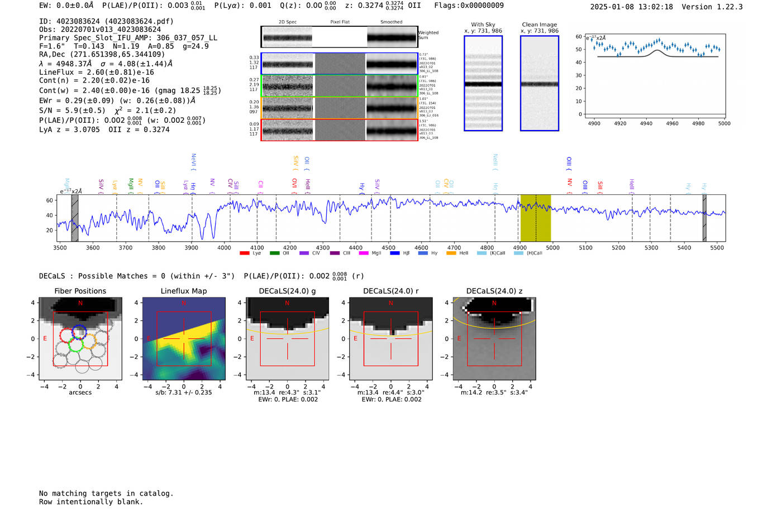
Task: Select the DECaLS r band image
Action: [390, 338]
